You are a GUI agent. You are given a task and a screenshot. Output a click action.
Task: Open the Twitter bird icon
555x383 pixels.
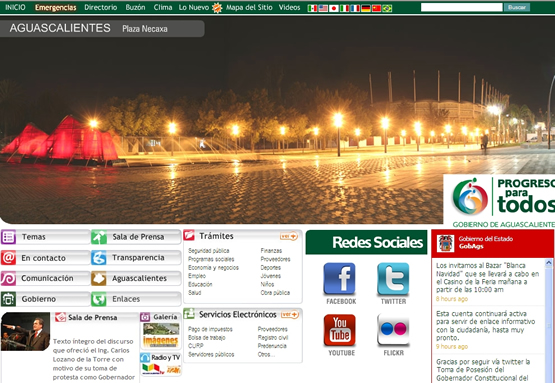(393, 279)
